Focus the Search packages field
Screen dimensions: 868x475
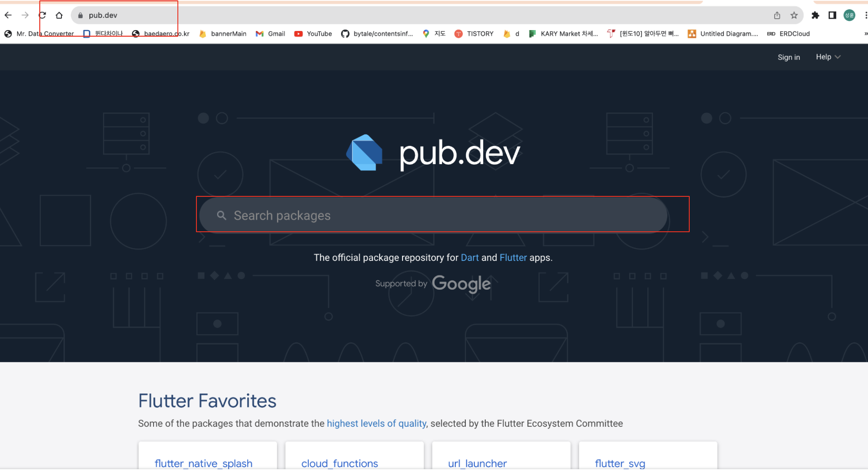coord(434,215)
